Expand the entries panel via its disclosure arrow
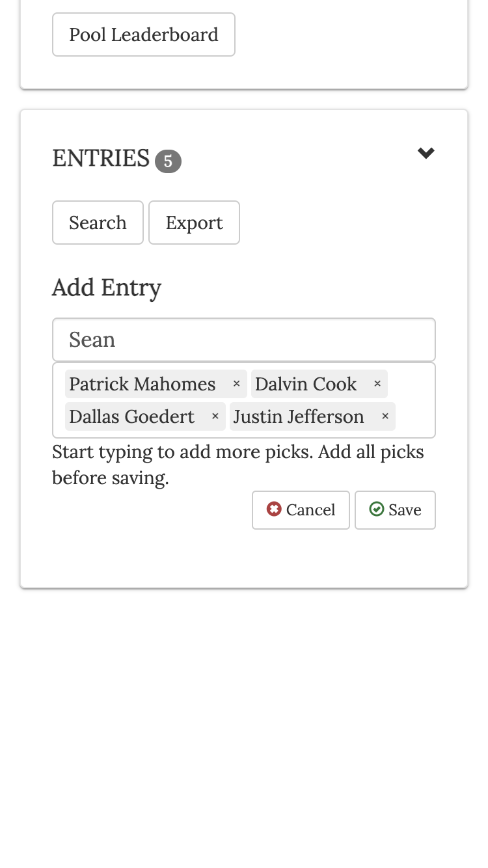Viewport: 488px width, 868px height. click(426, 153)
